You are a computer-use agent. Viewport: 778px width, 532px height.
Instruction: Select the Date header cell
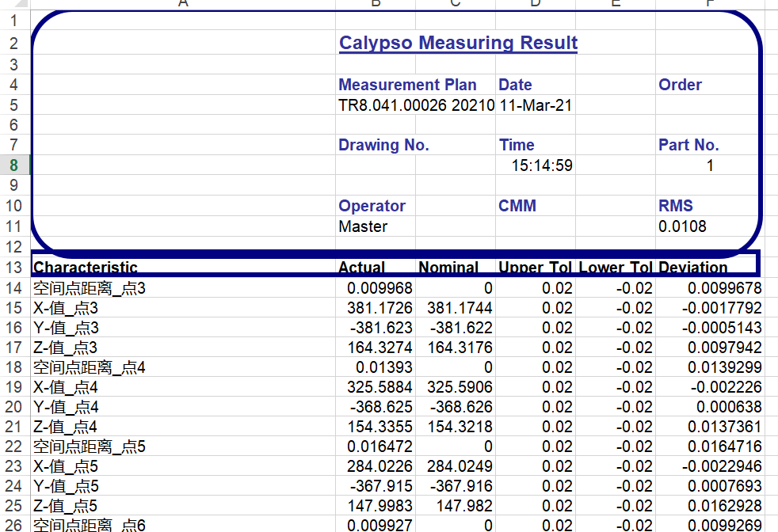pyautogui.click(x=515, y=85)
